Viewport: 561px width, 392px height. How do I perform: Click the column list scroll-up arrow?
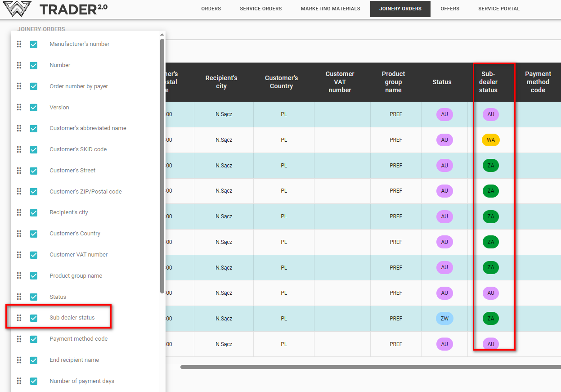[162, 35]
